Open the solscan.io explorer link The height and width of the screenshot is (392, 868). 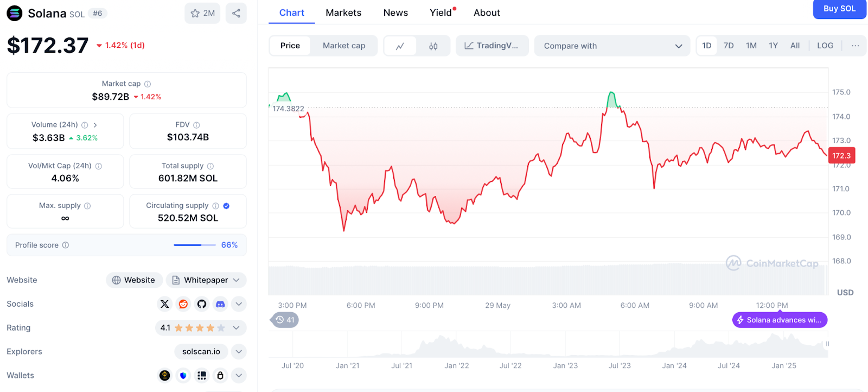[201, 352]
